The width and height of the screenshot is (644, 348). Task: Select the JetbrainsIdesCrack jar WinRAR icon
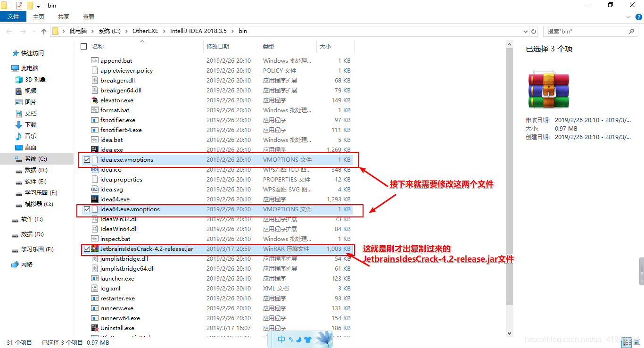pyautogui.click(x=95, y=249)
